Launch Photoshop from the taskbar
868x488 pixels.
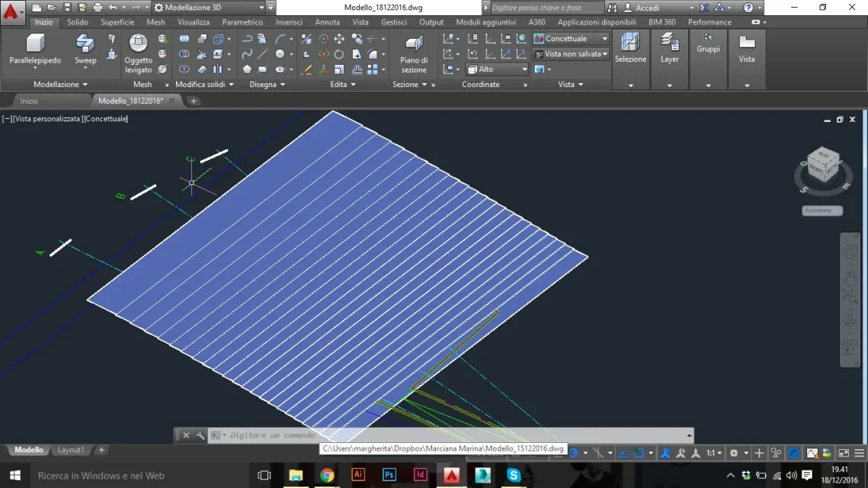(389, 475)
